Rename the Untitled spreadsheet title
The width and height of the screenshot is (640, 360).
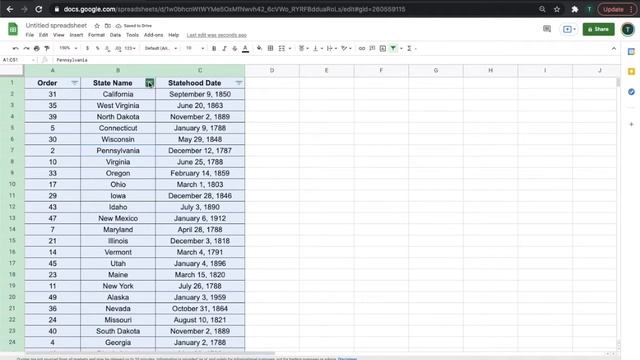point(56,25)
